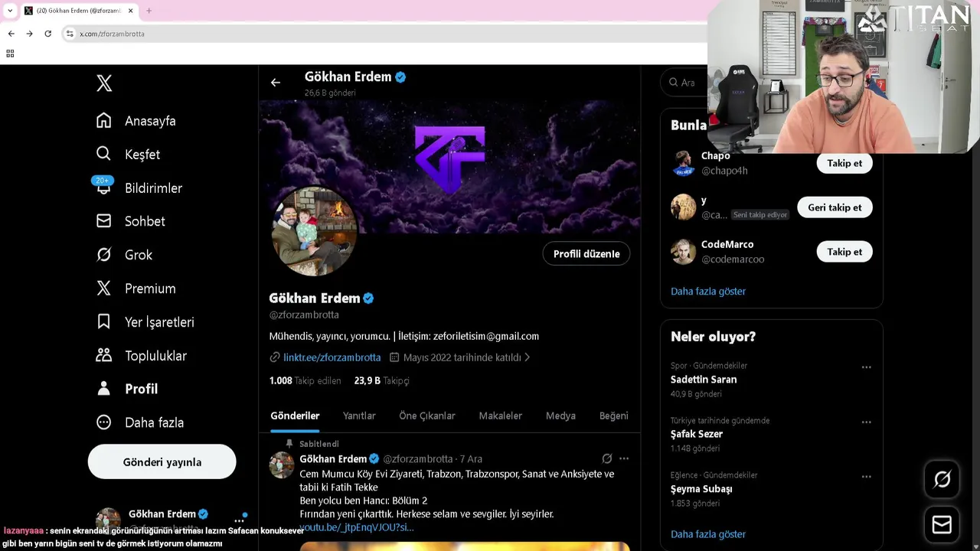Screen dimensions: 980x551
Task: Open options for Şeyma Subaşı trend
Action: [x=866, y=476]
